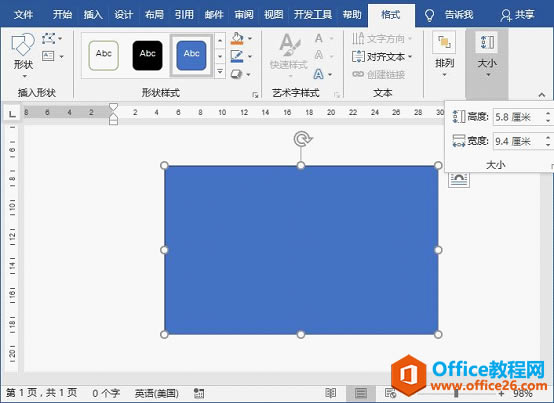Screen dimensions: 554x403
Task: Open the Shape Outline pen icon
Action: coord(237,56)
